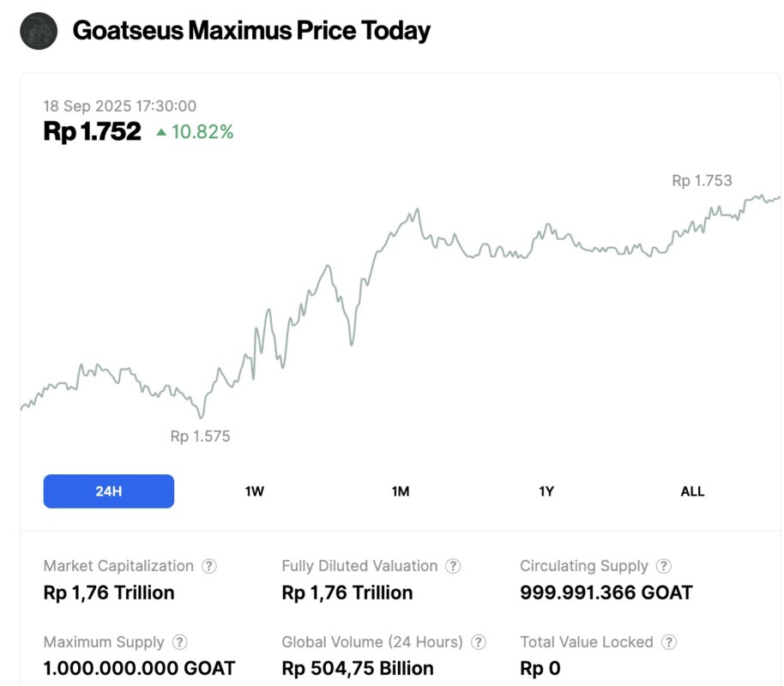Show the 1Y price chart
Screen dimensions: 784x686
[x=546, y=491]
